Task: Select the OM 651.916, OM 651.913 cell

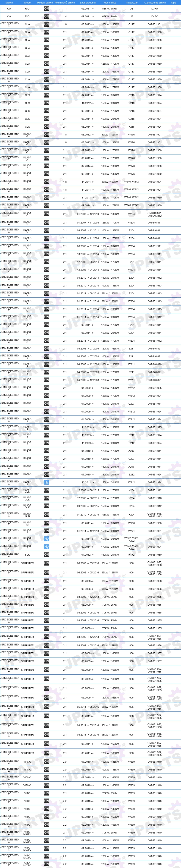Action: (x=154, y=515)
